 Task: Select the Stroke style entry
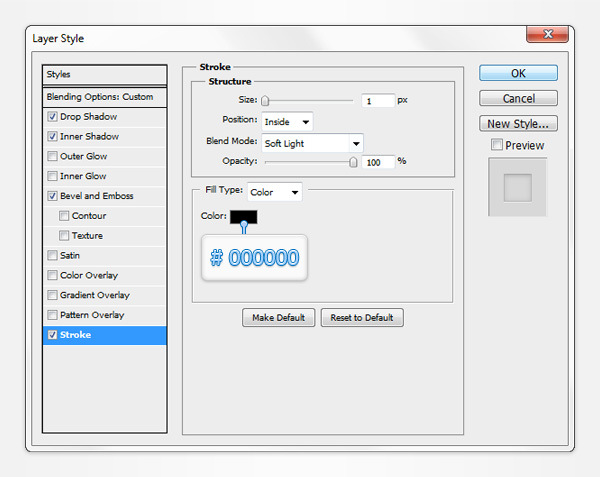click(x=104, y=335)
